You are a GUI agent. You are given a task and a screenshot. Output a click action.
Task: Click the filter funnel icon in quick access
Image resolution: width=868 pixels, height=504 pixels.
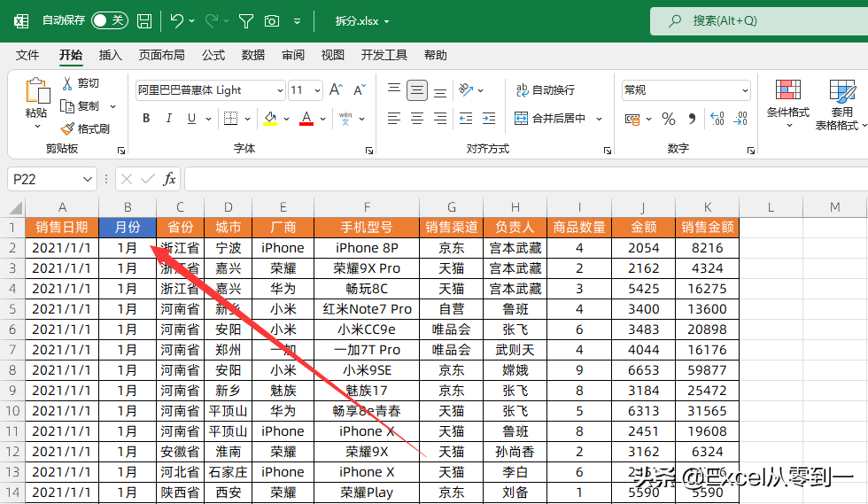(x=246, y=21)
